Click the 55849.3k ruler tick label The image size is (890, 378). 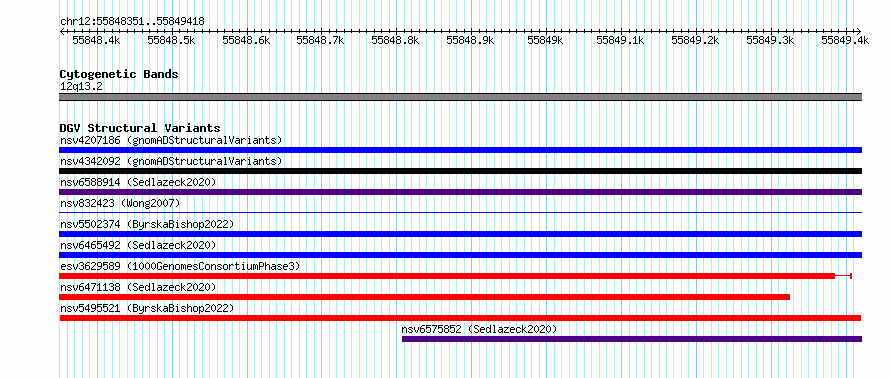pos(770,40)
